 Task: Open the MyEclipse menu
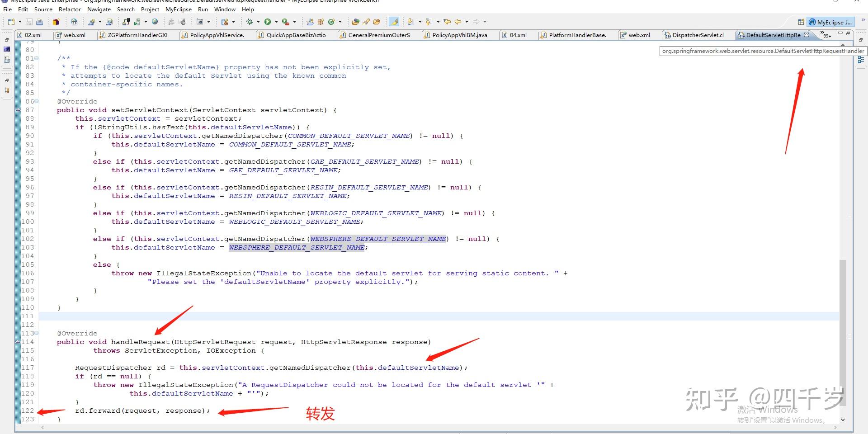179,9
